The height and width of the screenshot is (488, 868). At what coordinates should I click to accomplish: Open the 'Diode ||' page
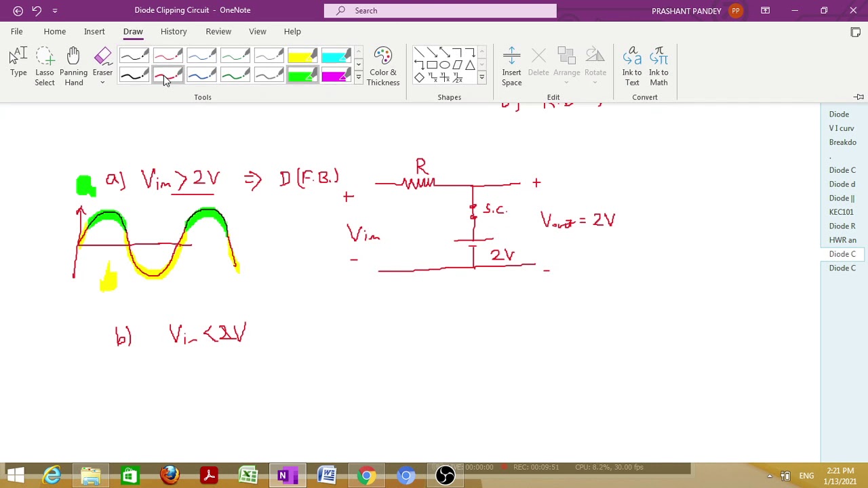(x=842, y=198)
